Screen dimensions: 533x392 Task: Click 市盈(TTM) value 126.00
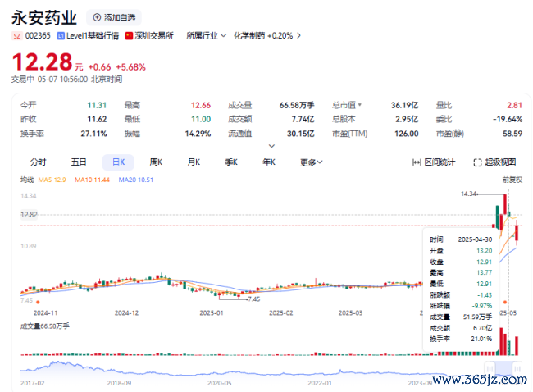click(406, 134)
